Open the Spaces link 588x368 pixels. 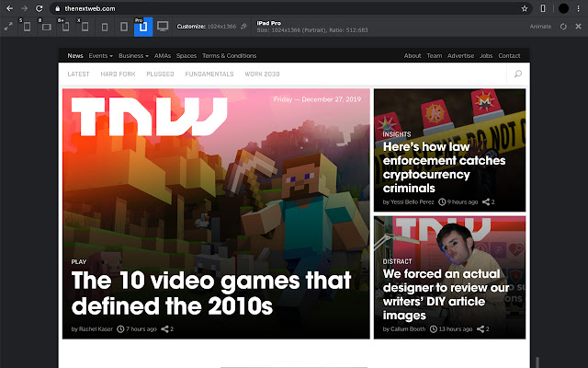click(x=187, y=55)
